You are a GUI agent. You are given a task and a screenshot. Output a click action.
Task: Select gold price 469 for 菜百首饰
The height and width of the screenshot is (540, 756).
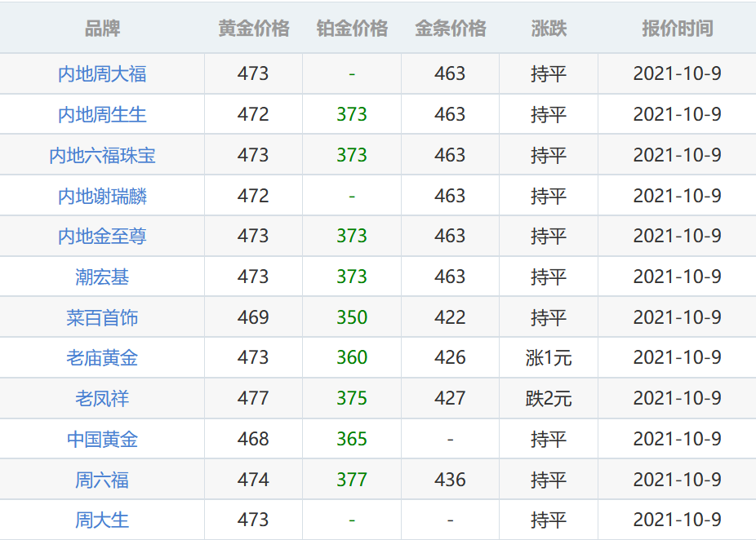(x=253, y=317)
